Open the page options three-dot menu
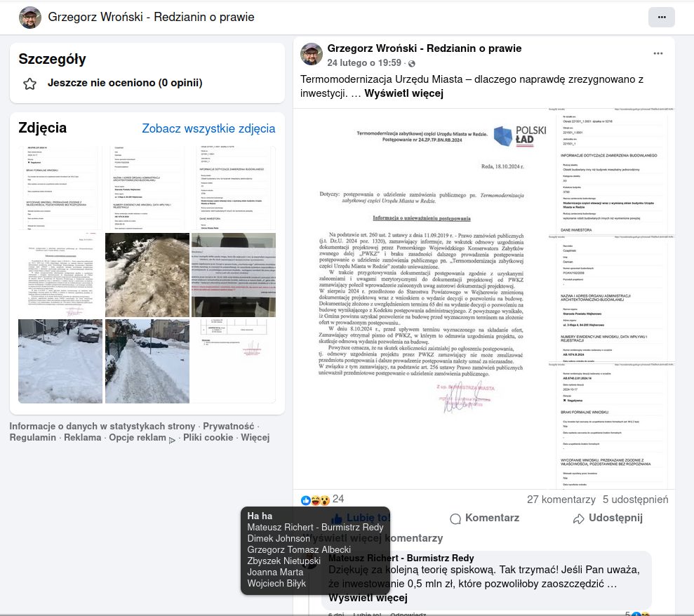This screenshot has height=616, width=694. tap(661, 17)
